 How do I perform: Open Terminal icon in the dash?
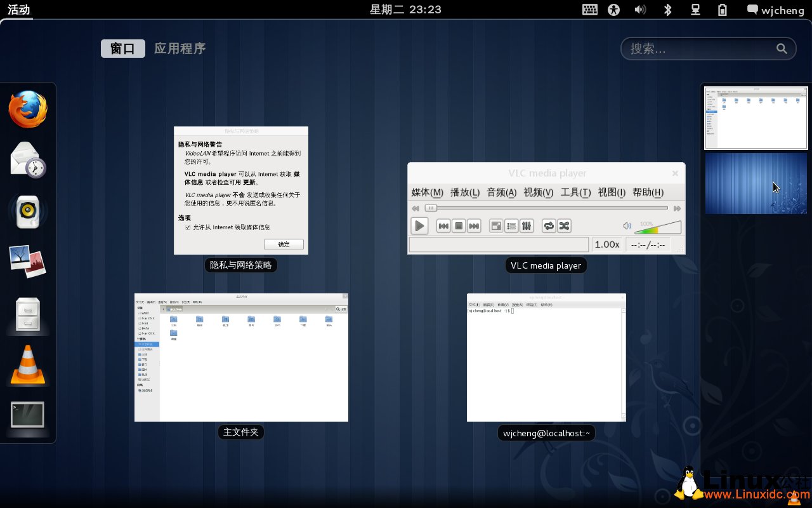point(28,415)
